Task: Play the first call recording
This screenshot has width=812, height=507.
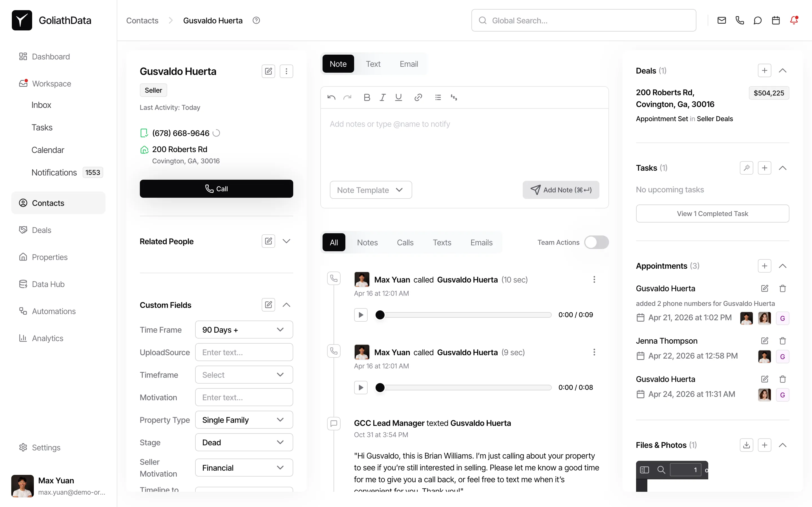Action: click(x=361, y=315)
